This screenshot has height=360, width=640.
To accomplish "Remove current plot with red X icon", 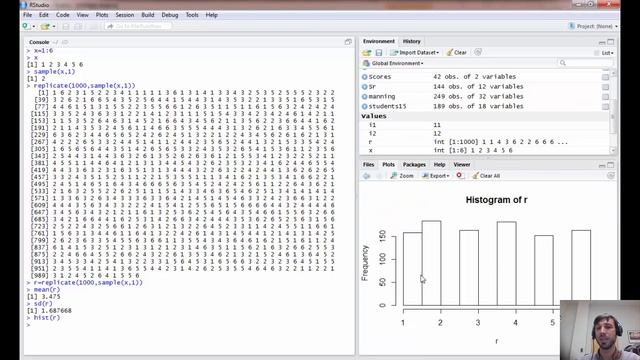I will [459, 176].
